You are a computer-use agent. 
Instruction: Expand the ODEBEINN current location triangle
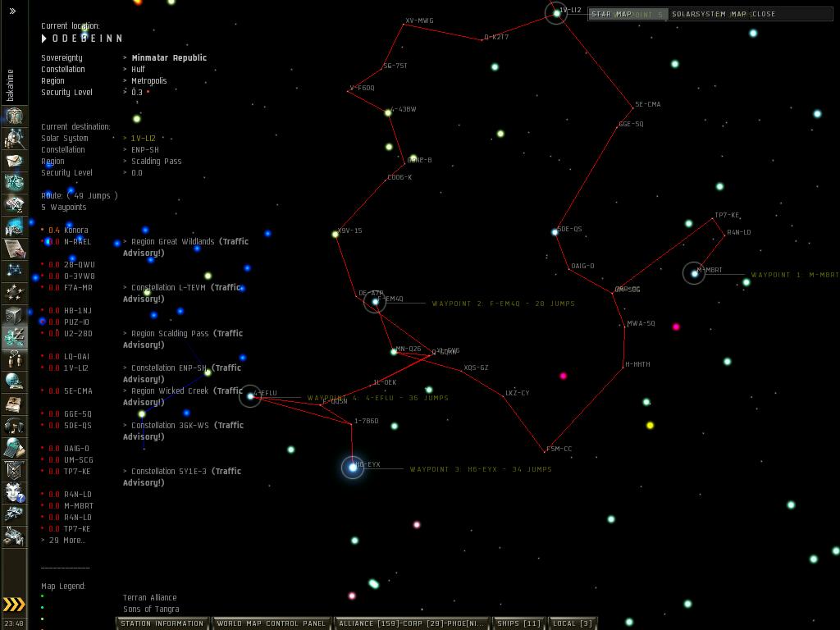click(44, 39)
